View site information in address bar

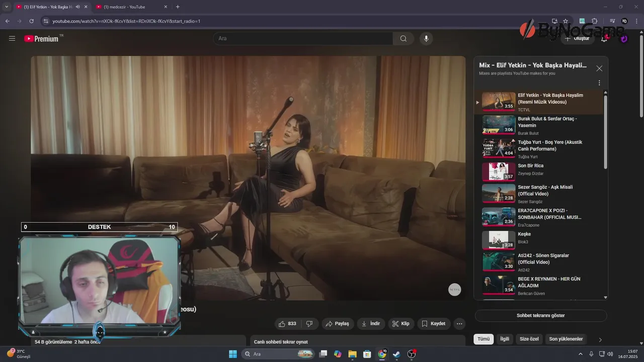[46, 21]
